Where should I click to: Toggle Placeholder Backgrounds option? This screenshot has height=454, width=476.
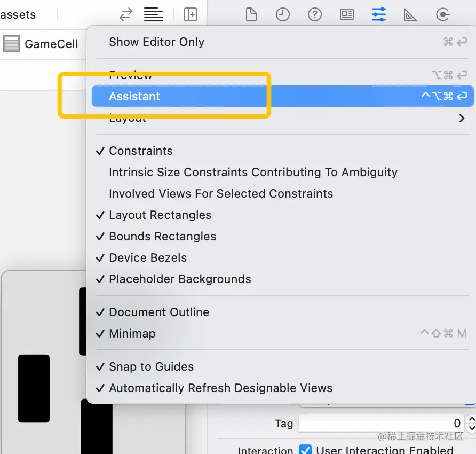click(x=283, y=279)
